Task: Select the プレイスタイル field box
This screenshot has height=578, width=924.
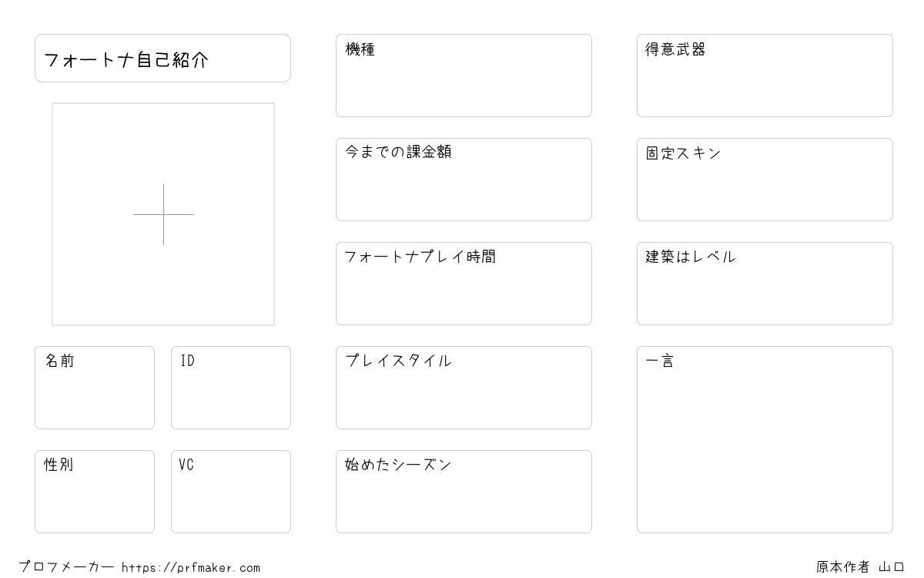Action: pos(464,388)
